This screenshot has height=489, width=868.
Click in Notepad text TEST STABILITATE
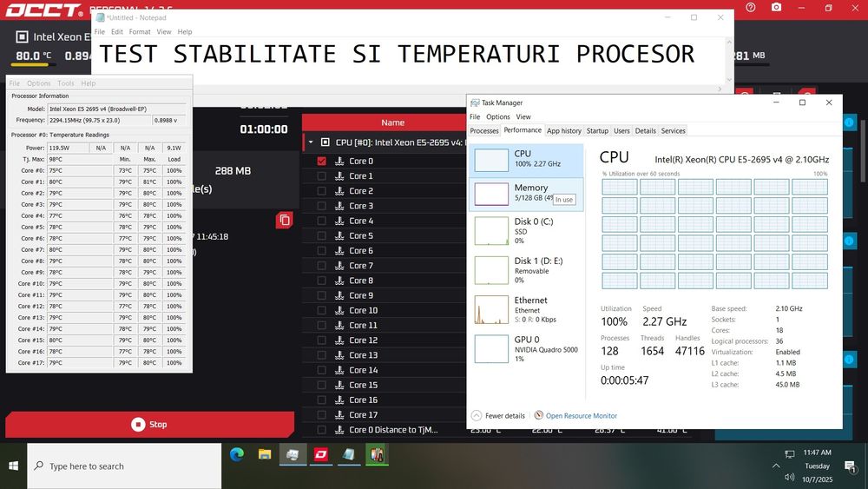pos(217,54)
